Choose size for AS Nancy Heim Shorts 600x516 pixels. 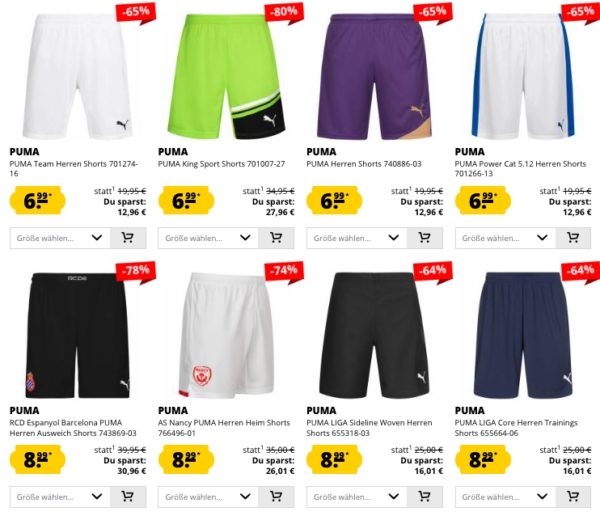pos(209,497)
